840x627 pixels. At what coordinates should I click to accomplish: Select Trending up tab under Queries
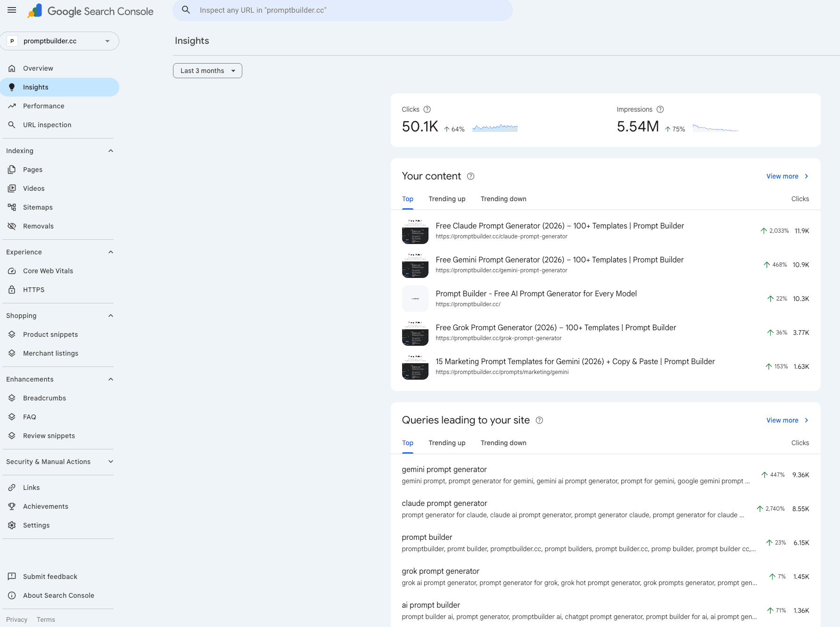click(447, 443)
